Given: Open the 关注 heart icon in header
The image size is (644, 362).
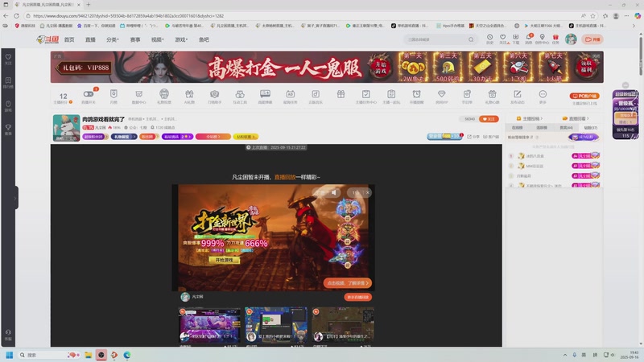Looking at the screenshot, I should [502, 39].
